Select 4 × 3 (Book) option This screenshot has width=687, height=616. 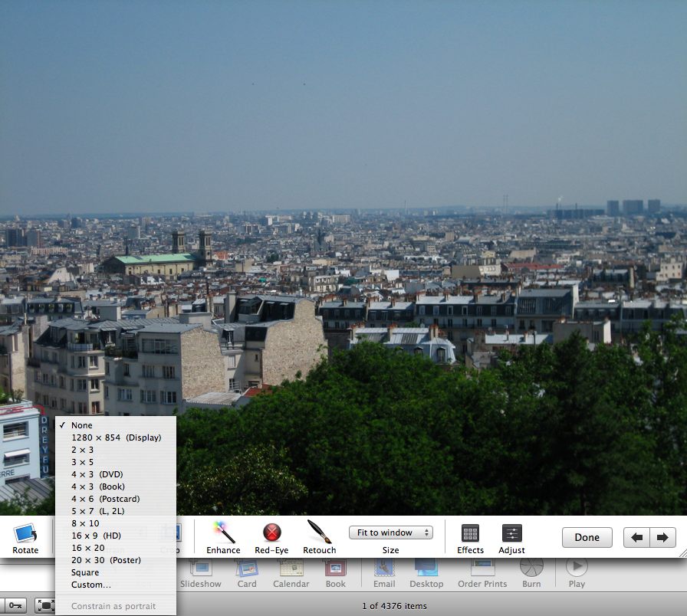[x=116, y=487]
